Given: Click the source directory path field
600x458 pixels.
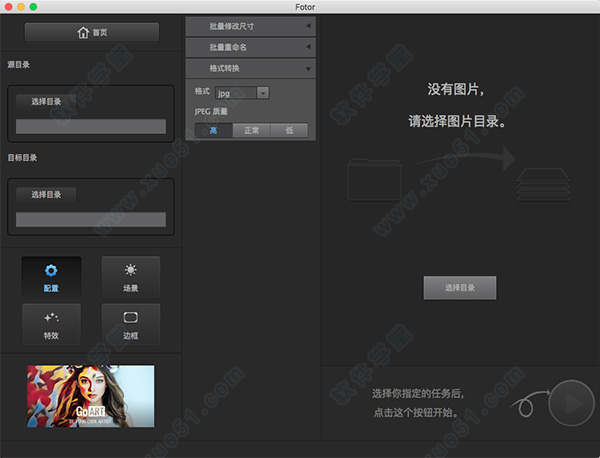Looking at the screenshot, I should pos(91,126).
